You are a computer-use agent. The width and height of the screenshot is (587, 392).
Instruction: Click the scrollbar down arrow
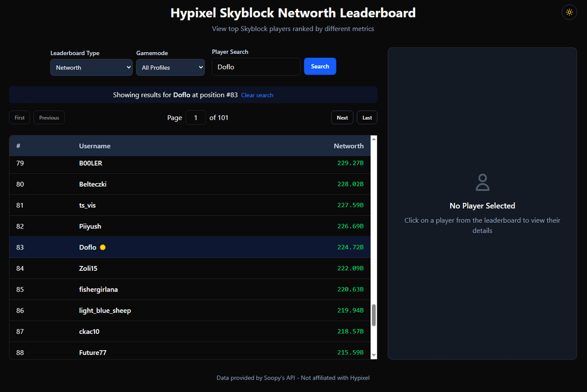(x=373, y=356)
